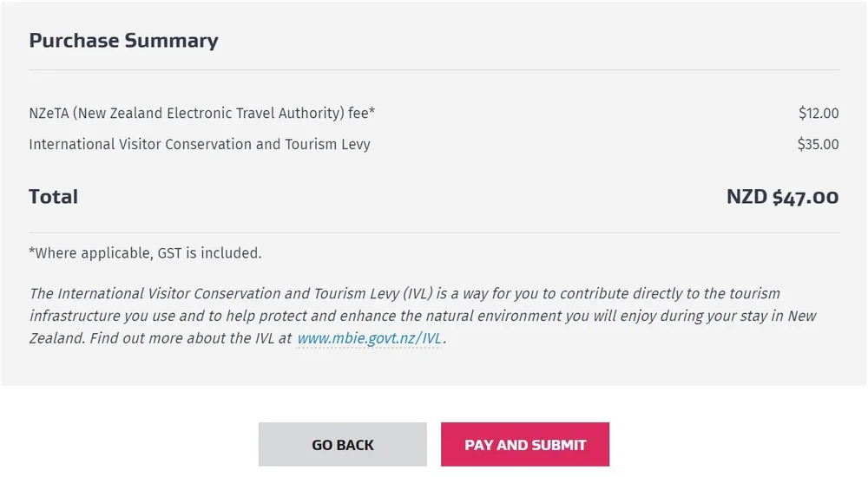Click the divider line below Purchase Summary heading
This screenshot has width=868, height=477.
pos(434,69)
